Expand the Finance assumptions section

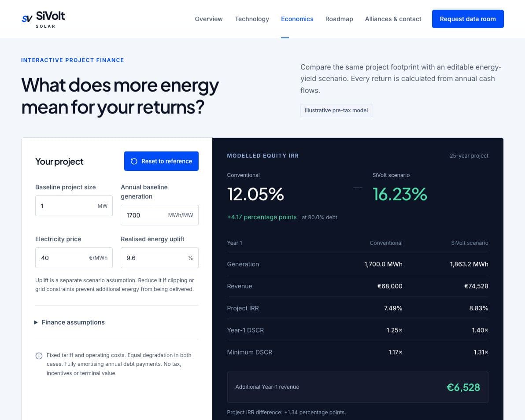(70, 322)
